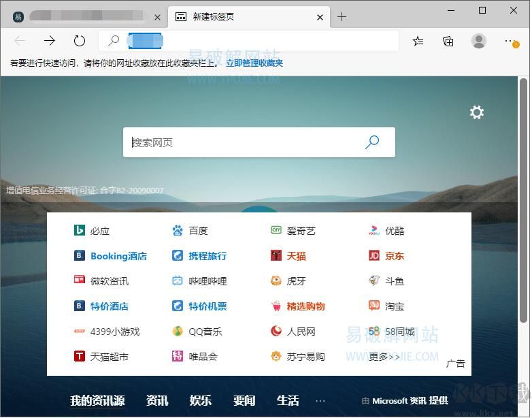Open the 更多>> link

384,357
